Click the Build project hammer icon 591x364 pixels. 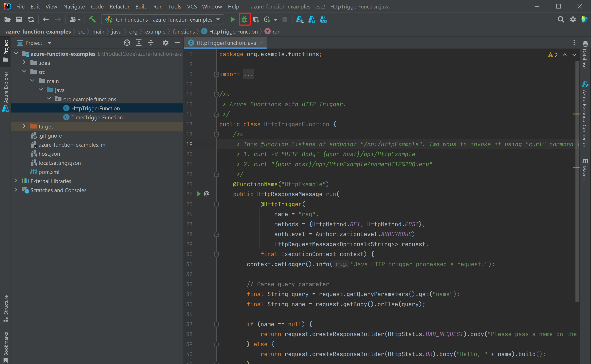pyautogui.click(x=92, y=20)
